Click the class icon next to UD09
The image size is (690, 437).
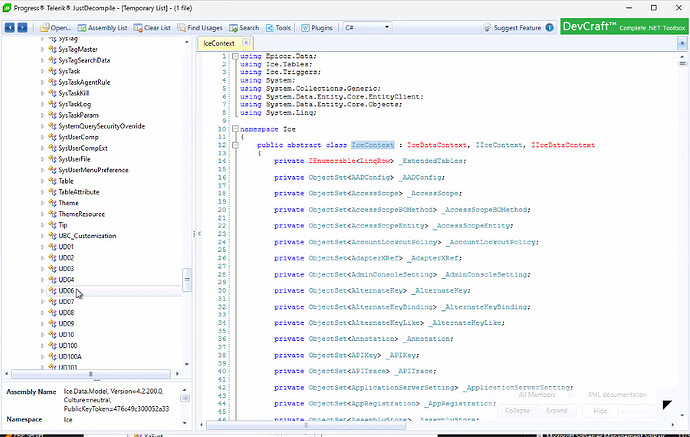coord(52,323)
